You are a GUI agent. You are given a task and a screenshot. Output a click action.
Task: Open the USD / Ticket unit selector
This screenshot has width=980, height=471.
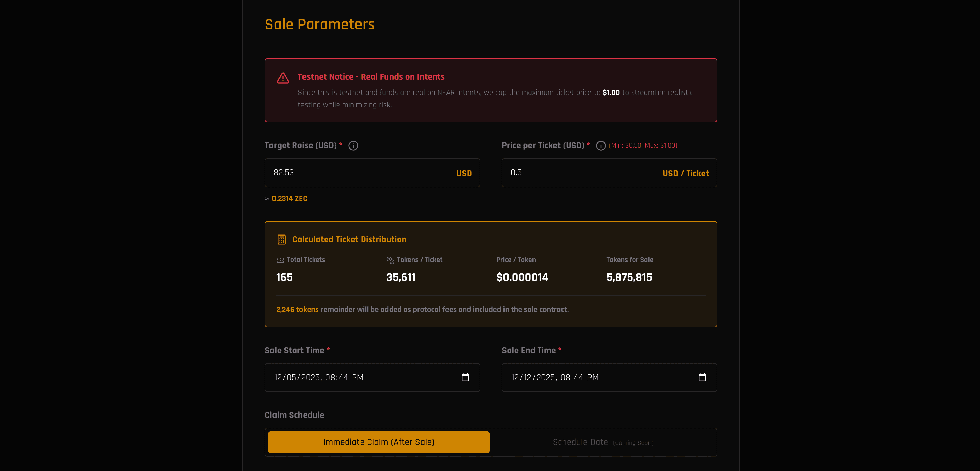[x=686, y=173]
